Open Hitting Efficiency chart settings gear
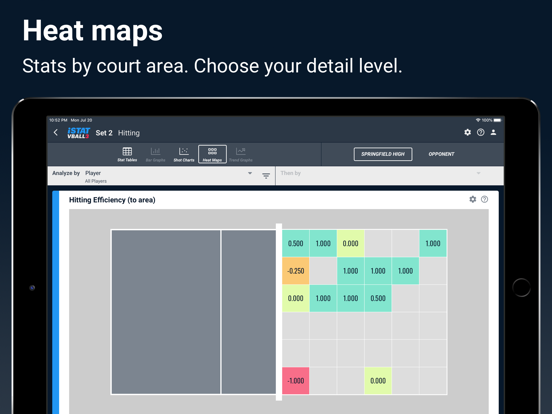This screenshot has height=414, width=552. (x=472, y=199)
